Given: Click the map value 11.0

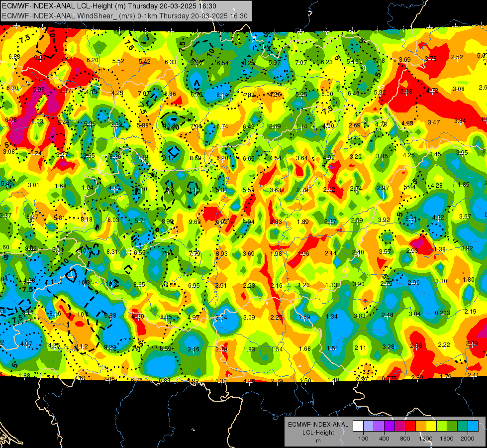Looking at the screenshot, I should [57, 282].
